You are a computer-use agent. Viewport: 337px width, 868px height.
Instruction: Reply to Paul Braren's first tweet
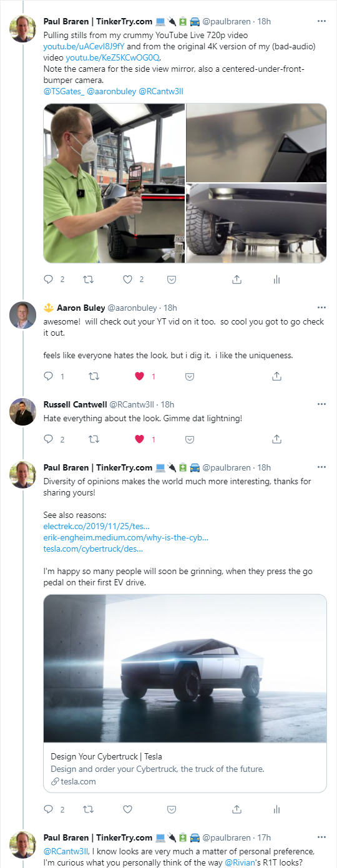pyautogui.click(x=49, y=280)
